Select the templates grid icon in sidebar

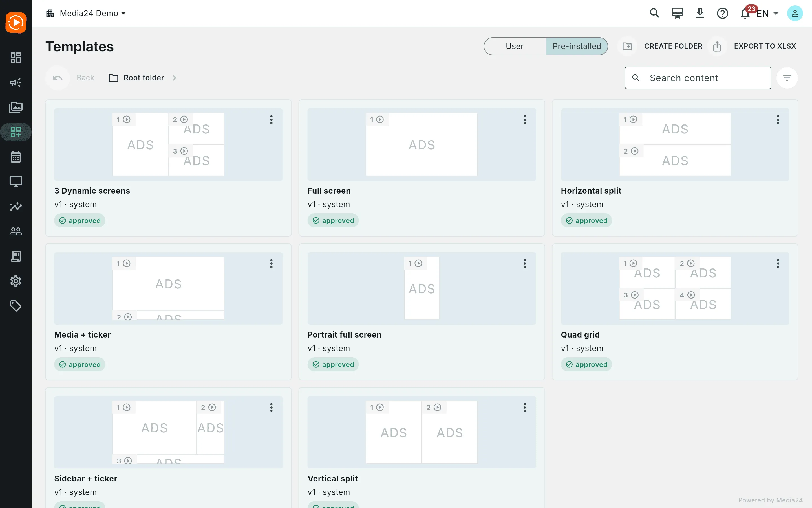pyautogui.click(x=16, y=132)
